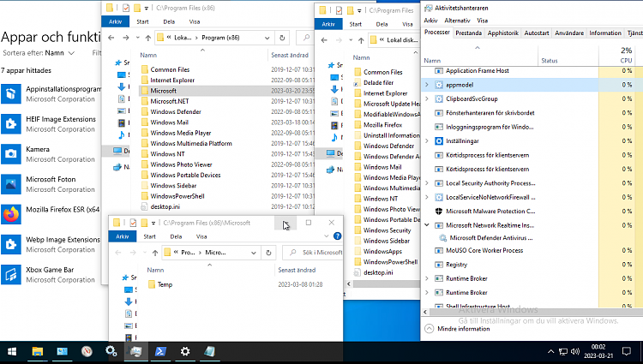Go back in Program Files (x86) window
Image resolution: width=643 pixels, height=364 pixels.
111,38
